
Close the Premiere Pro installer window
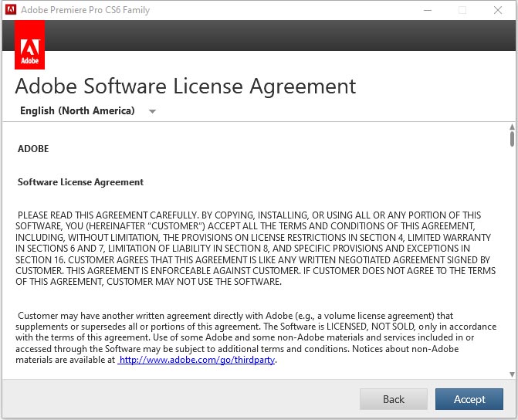pos(498,10)
